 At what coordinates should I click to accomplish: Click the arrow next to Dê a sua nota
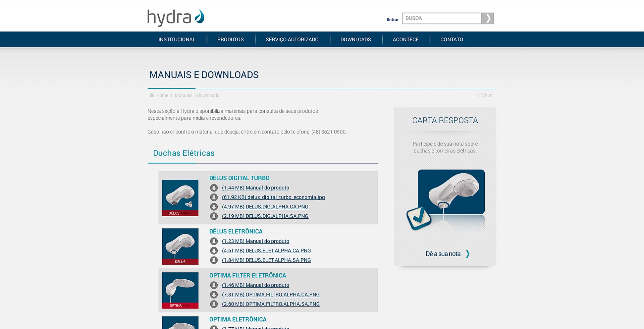468,254
